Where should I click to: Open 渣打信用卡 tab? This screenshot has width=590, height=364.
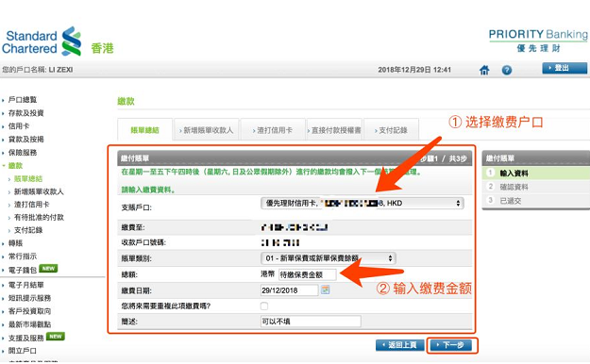(x=273, y=130)
